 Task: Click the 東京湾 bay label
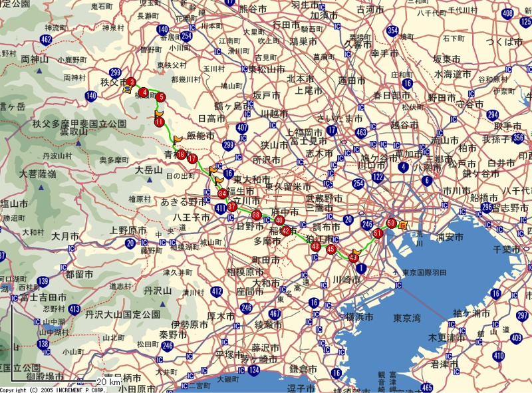coord(407,319)
